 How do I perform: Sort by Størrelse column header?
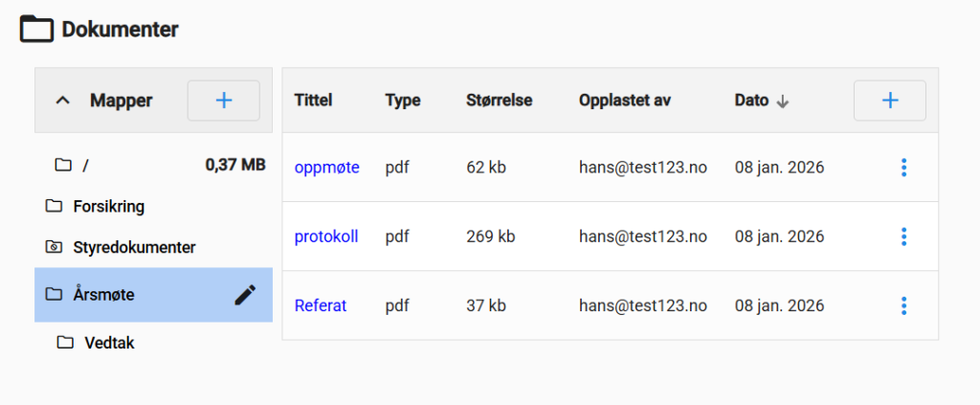coord(499,101)
